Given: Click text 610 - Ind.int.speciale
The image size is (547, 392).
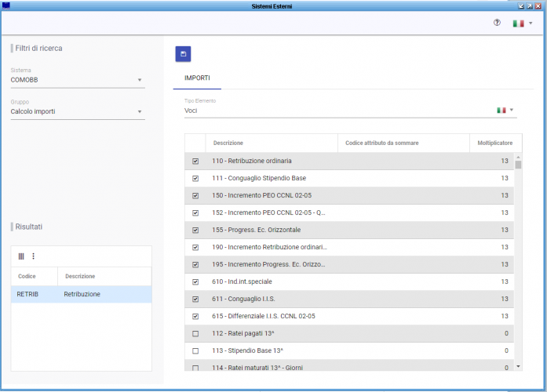Looking at the screenshot, I should pyautogui.click(x=242, y=281).
